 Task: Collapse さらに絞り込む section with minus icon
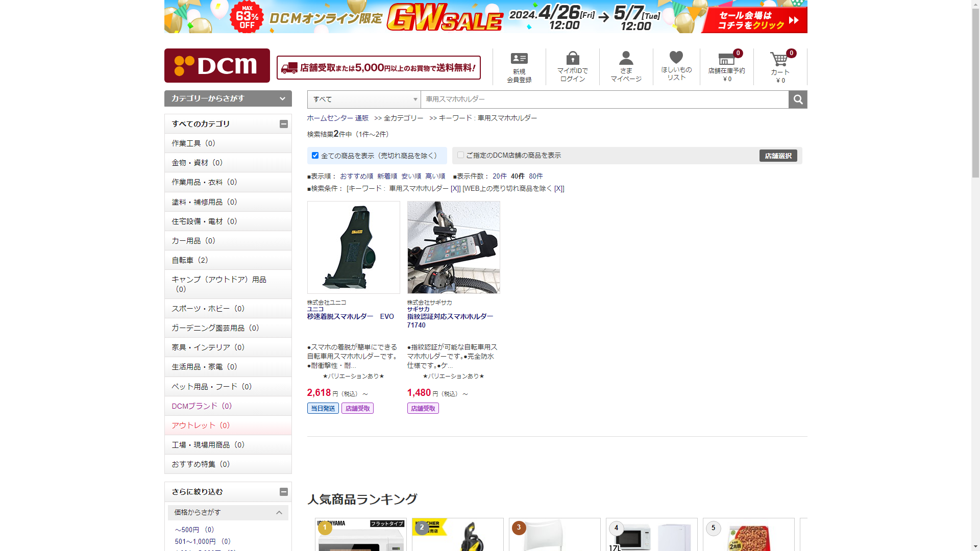(x=284, y=492)
